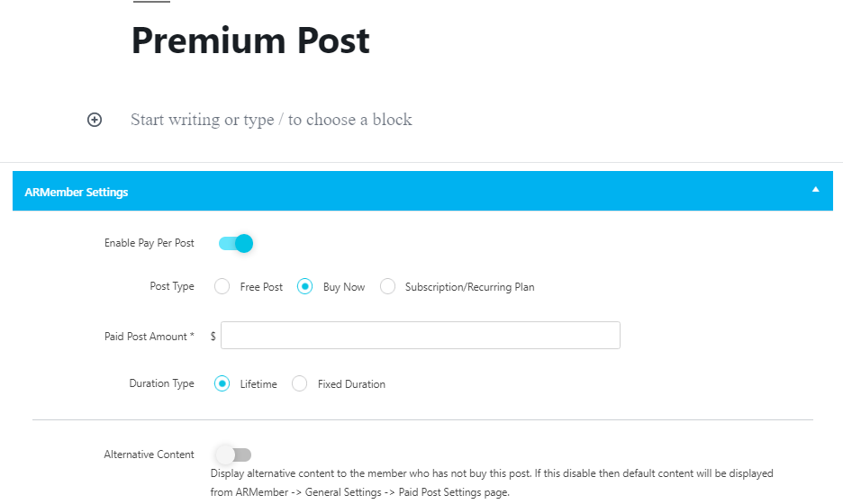The height and width of the screenshot is (504, 843).
Task: Choose Subscription/Recurring Plan post type
Action: point(387,286)
